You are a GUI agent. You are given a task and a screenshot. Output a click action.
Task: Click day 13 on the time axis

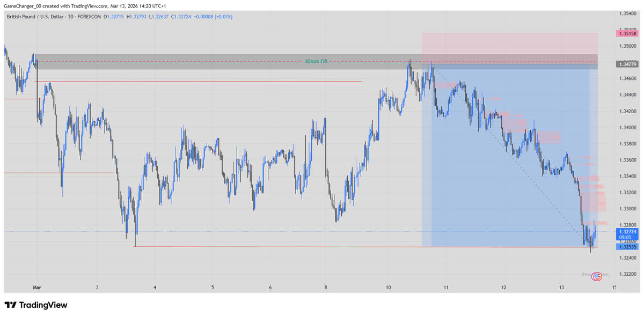[561, 287]
